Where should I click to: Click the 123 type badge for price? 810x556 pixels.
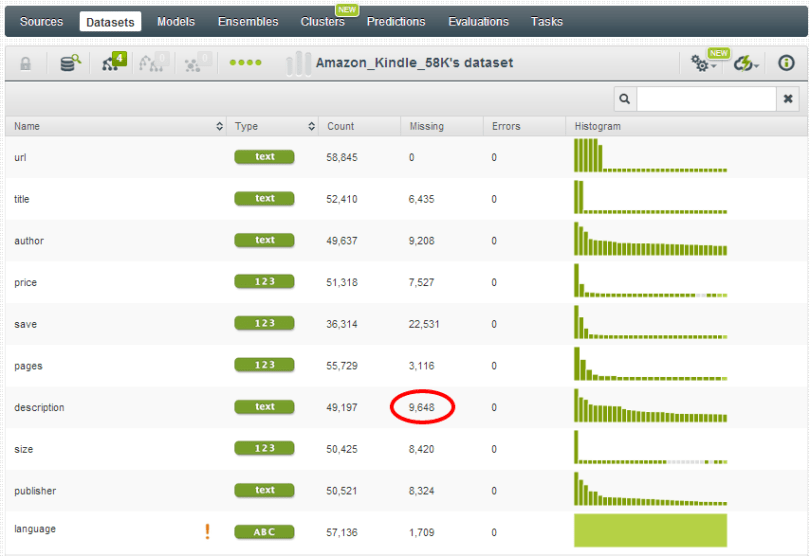(x=264, y=283)
